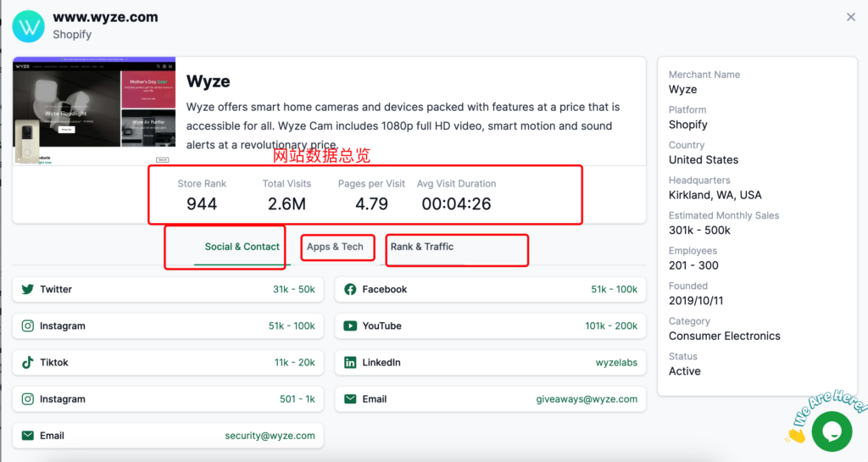Click the Consumer Electronics category

pos(724,336)
